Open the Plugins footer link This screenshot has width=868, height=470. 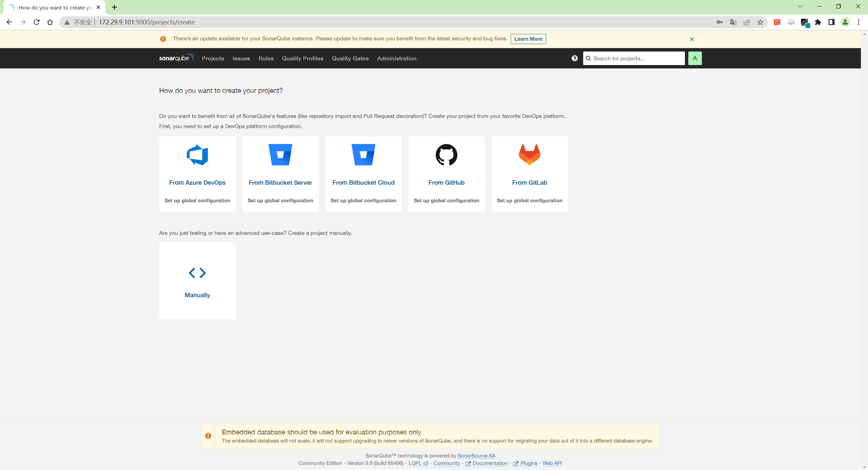[x=525, y=463]
